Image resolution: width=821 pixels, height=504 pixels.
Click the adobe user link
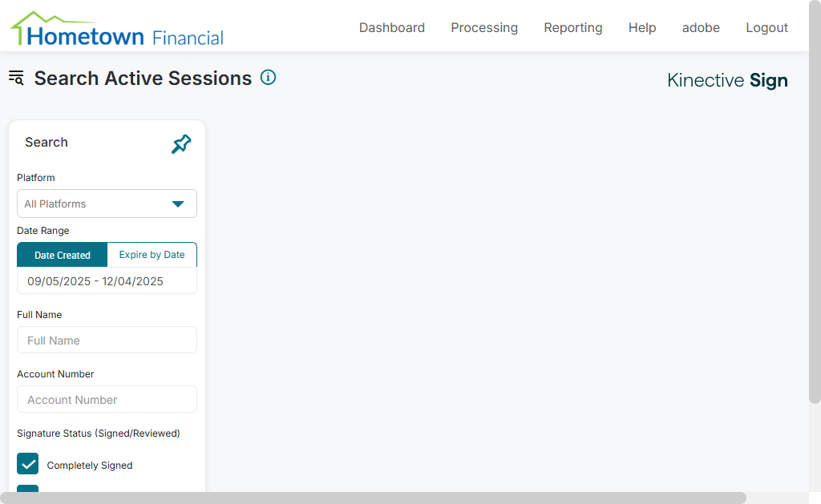[x=701, y=28]
